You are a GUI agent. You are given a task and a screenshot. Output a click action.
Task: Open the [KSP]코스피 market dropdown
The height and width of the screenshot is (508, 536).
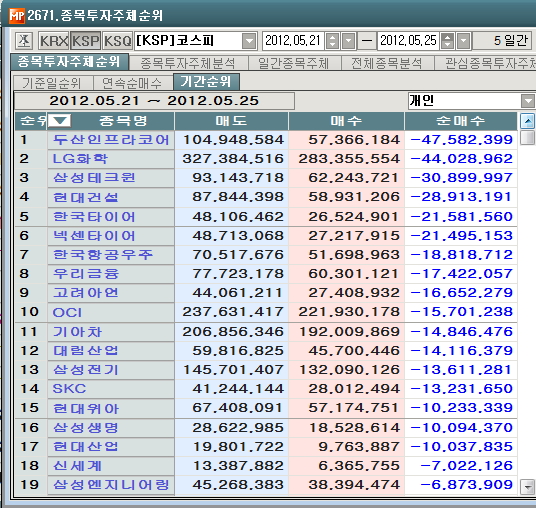(250, 41)
